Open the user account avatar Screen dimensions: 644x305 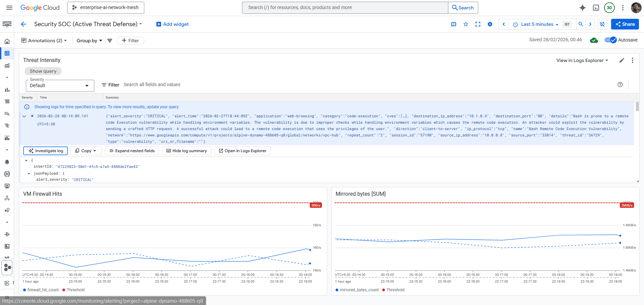636,8
